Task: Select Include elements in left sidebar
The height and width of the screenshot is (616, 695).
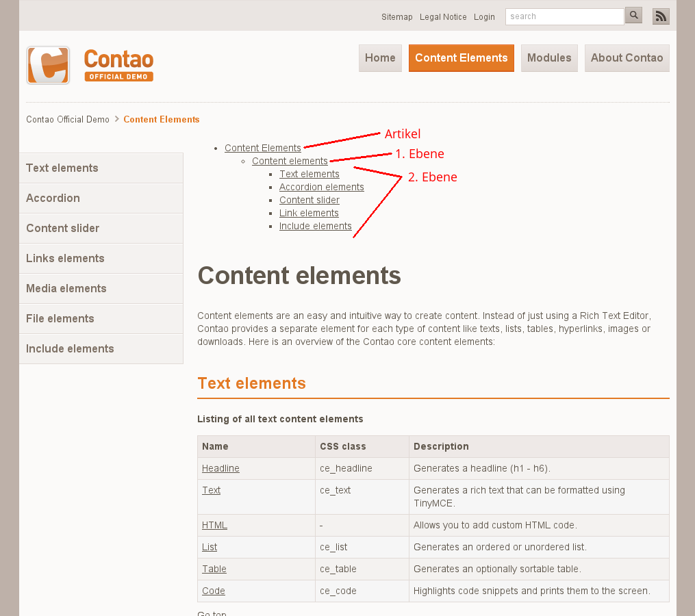Action: [x=70, y=349]
